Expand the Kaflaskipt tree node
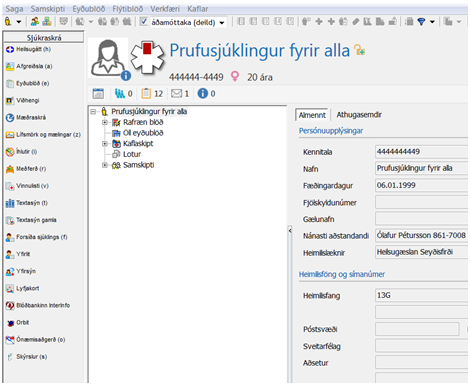 click(105, 144)
